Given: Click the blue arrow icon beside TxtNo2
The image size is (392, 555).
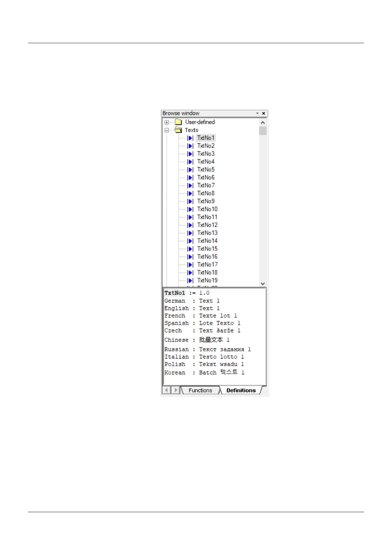Looking at the screenshot, I should 190,146.
